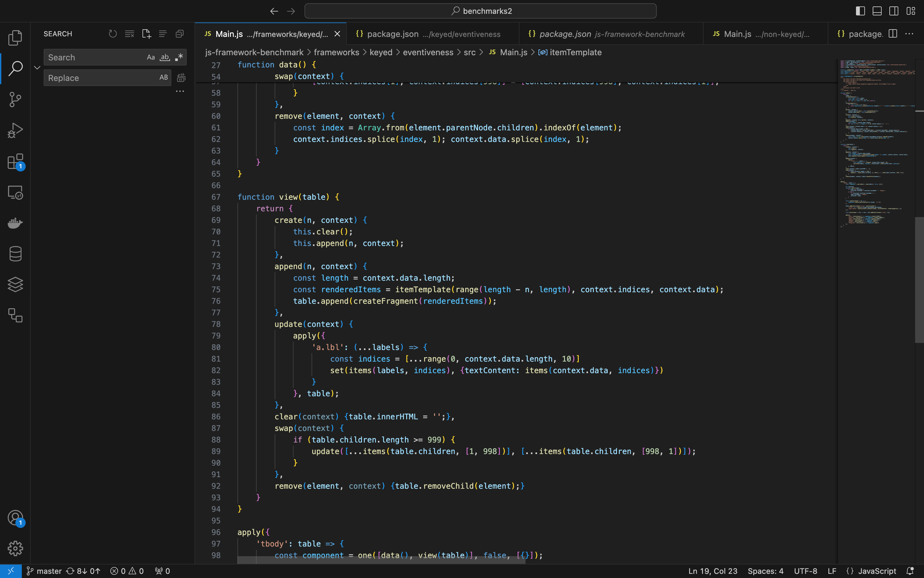Image resolution: width=924 pixels, height=578 pixels.
Task: Refresh search results
Action: [x=113, y=34]
